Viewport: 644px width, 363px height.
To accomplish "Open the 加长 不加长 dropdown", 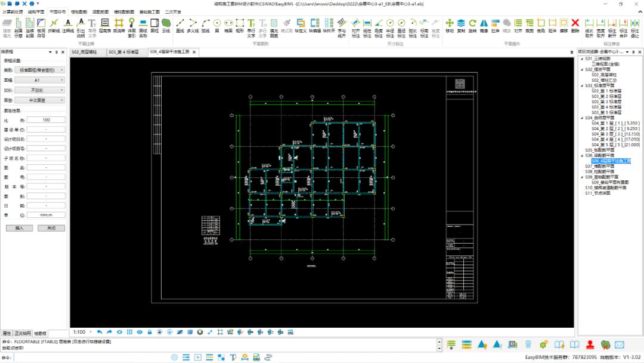I will (x=45, y=90).
